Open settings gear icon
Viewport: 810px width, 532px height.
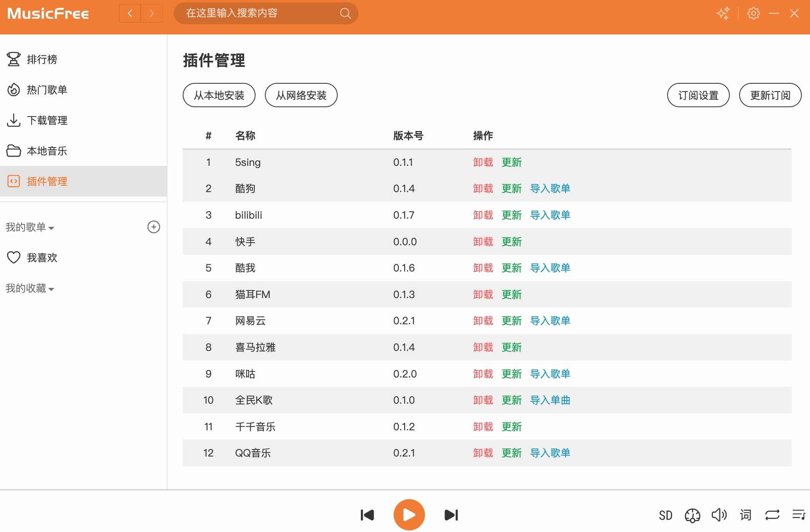tap(753, 13)
